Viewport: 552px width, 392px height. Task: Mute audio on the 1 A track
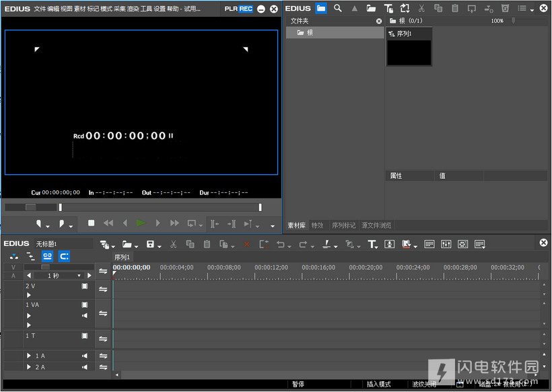[85, 356]
